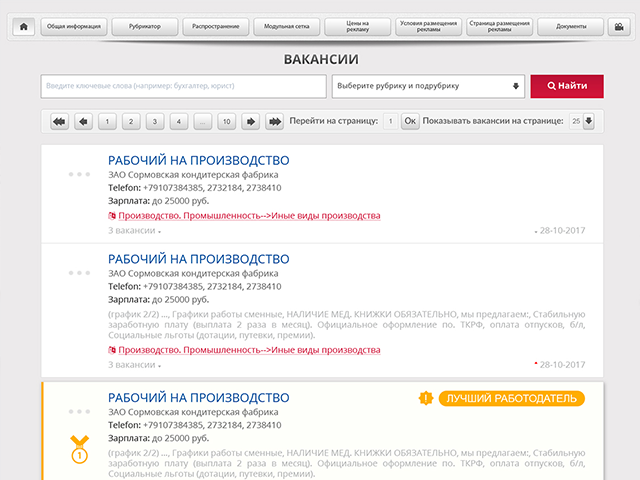Image resolution: width=640 pixels, height=480 pixels.
Task: Open first РАБОЧИЙ НА ПРОИЗВОДСТВО vacancy title
Action: [199, 160]
